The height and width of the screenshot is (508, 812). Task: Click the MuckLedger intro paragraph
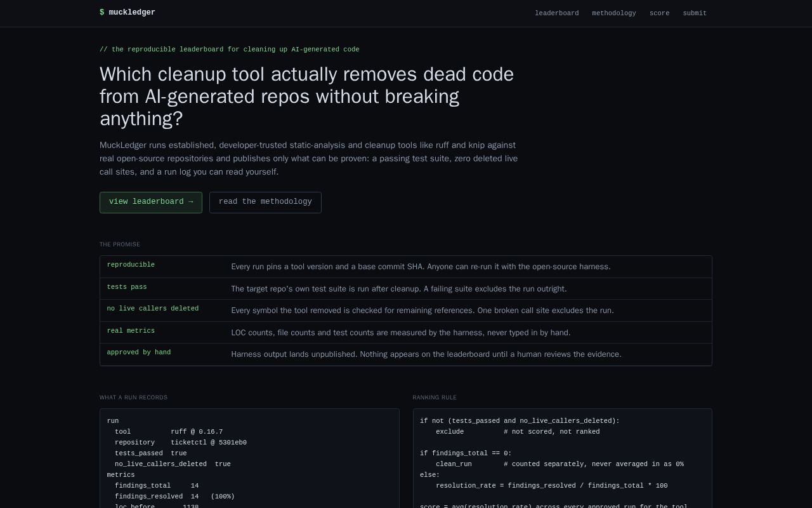click(309, 159)
